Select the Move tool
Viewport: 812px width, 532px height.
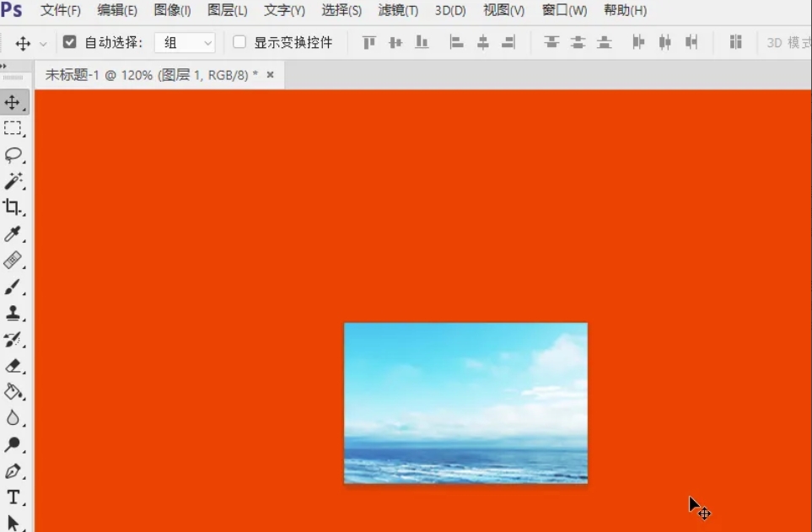click(13, 102)
